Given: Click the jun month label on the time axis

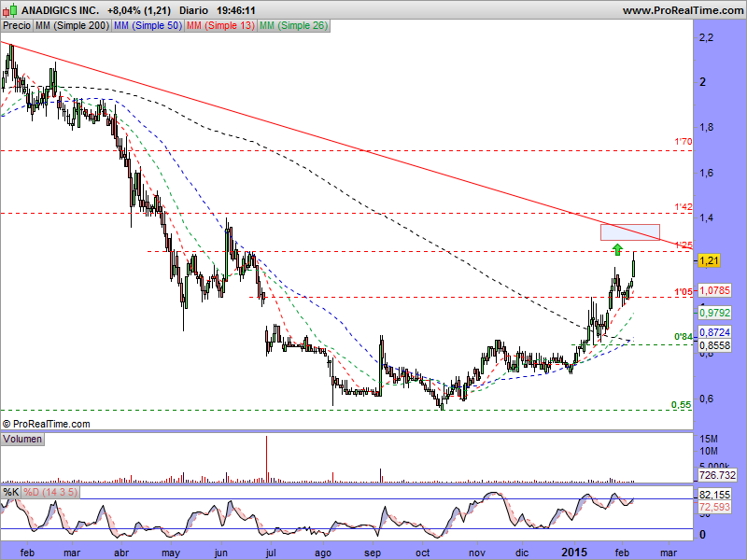Looking at the screenshot, I should pos(220,553).
